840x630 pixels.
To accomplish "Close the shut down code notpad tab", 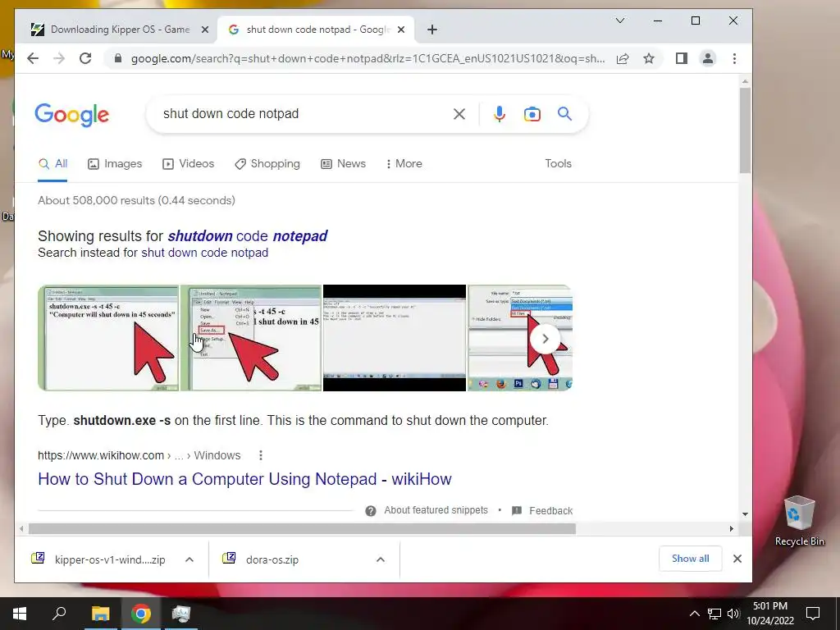I will pos(400,30).
